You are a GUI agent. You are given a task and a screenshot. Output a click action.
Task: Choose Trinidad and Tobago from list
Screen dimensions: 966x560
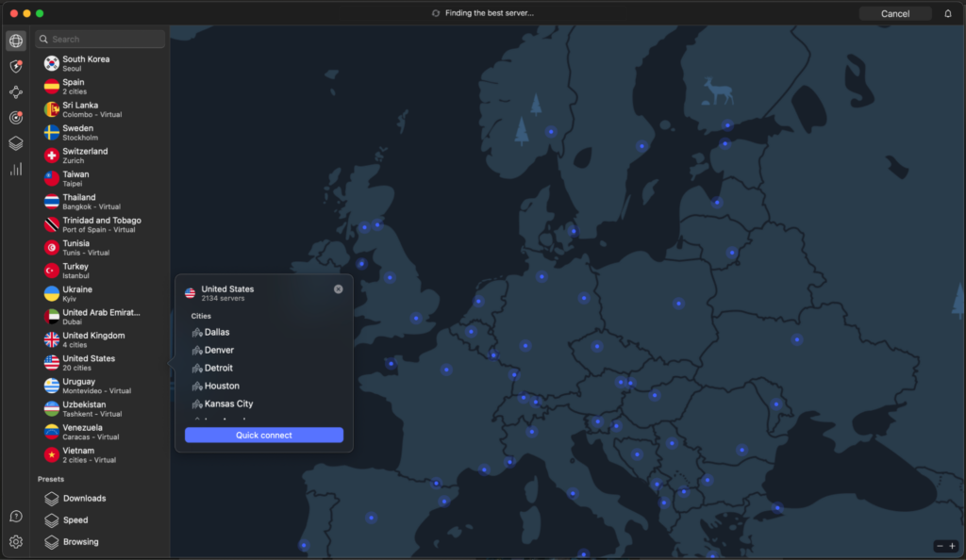pos(102,224)
